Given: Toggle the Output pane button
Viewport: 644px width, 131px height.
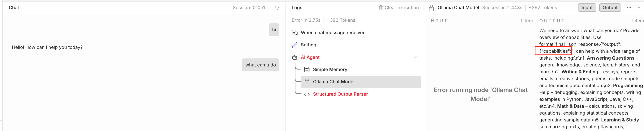Looking at the screenshot, I should [610, 8].
